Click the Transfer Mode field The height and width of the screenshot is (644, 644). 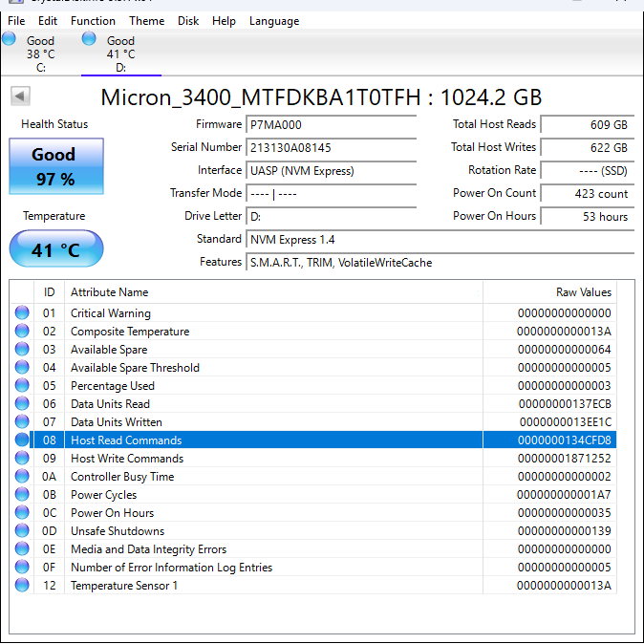[331, 193]
